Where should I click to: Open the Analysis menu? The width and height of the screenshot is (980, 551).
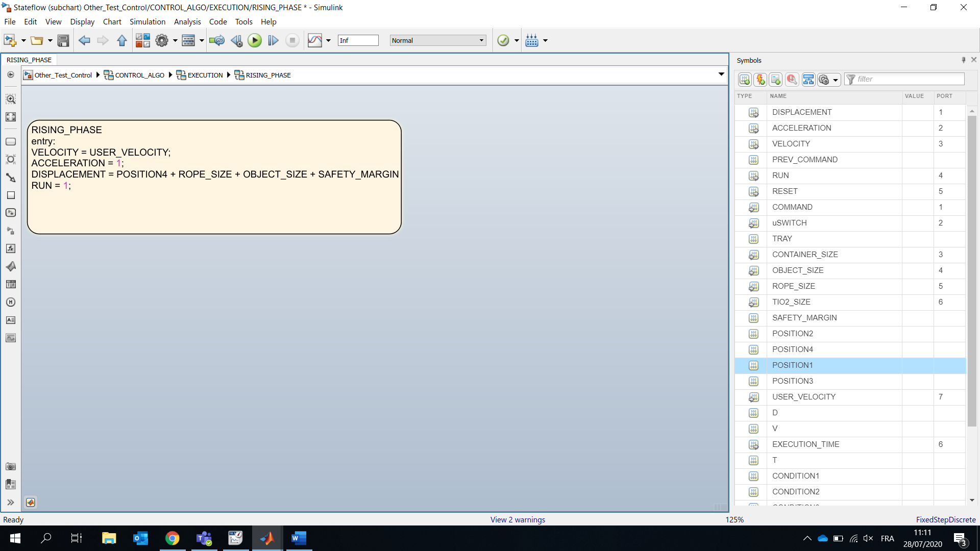(187, 21)
